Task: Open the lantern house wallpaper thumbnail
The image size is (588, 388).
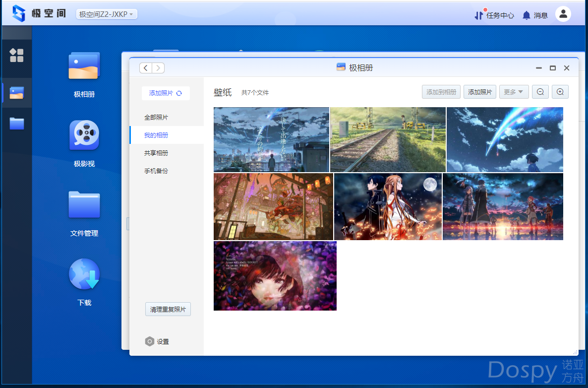Action: click(273, 206)
